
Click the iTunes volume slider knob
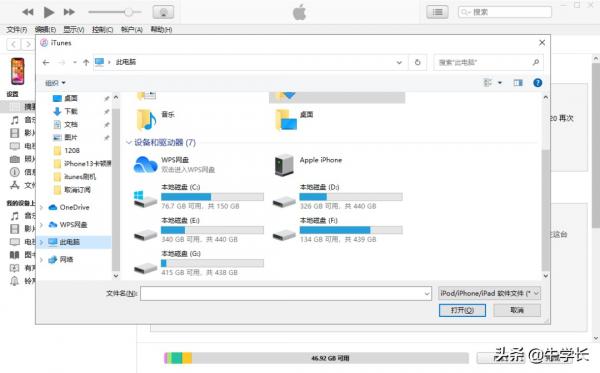click(129, 12)
